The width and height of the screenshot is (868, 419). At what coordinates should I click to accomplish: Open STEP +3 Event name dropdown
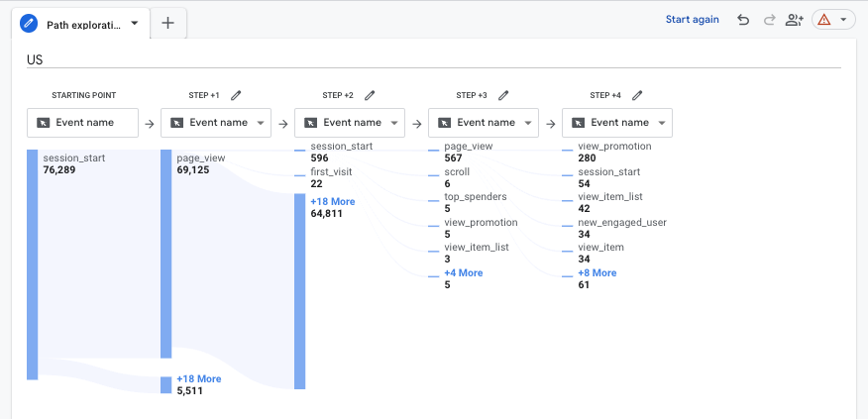(484, 123)
